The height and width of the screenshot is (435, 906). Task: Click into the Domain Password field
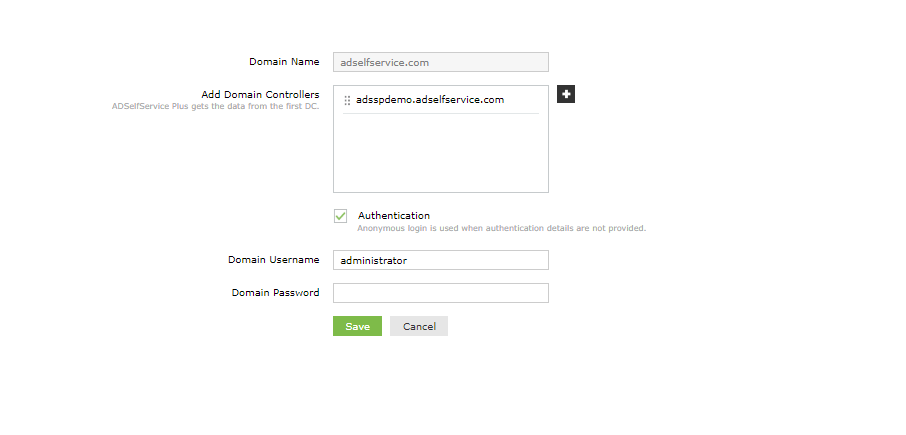(440, 293)
